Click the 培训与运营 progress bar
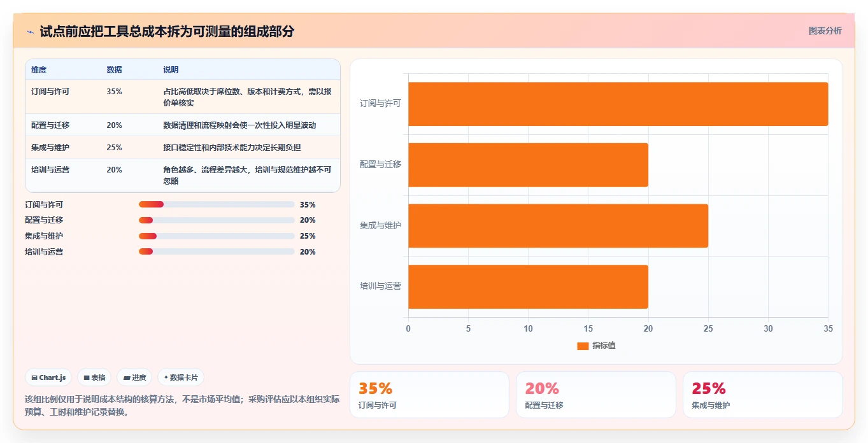The image size is (868, 443). [217, 251]
